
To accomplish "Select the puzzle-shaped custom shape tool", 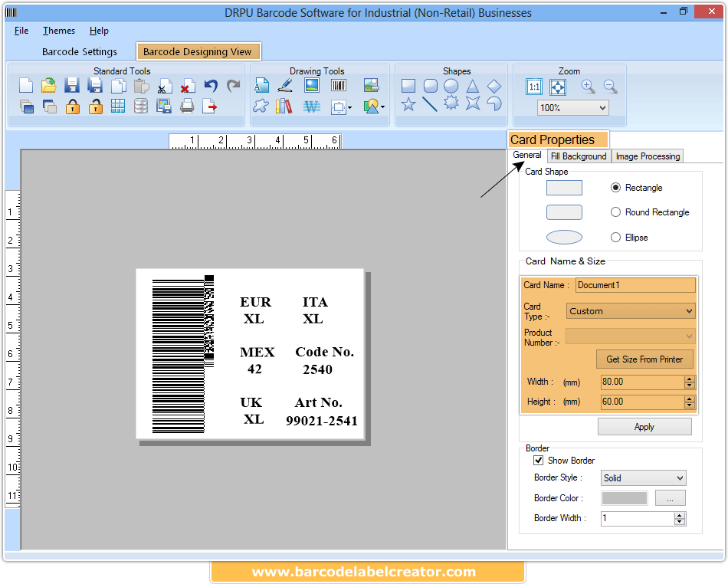I will coord(261,107).
